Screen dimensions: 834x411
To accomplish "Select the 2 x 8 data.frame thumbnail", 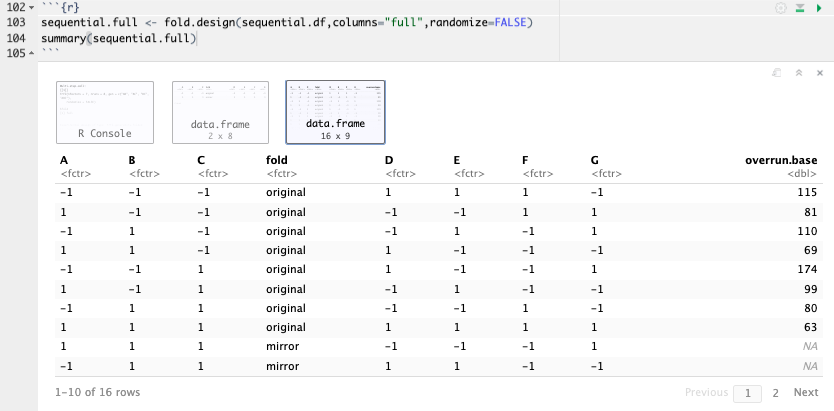I will tap(220, 112).
